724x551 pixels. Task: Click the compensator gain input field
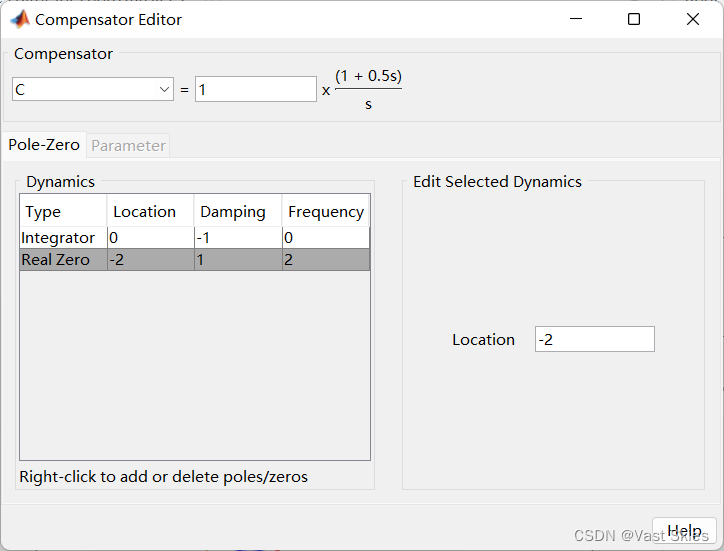coord(256,89)
